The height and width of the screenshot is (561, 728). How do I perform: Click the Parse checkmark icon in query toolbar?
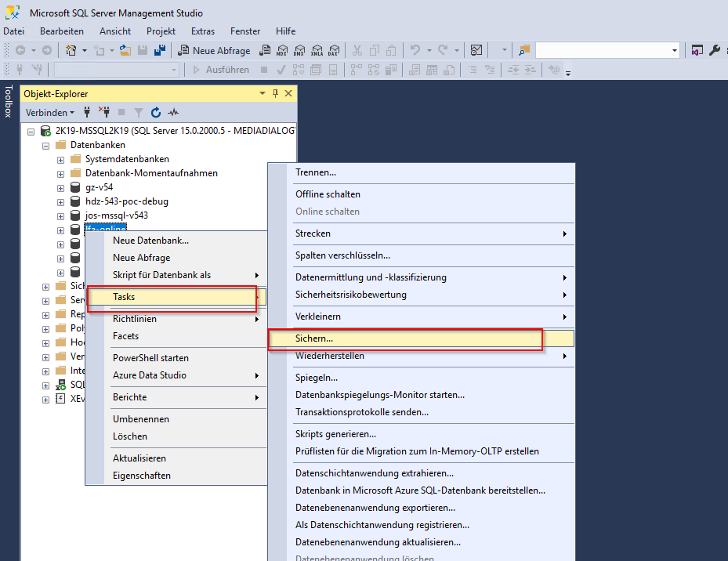click(x=281, y=70)
